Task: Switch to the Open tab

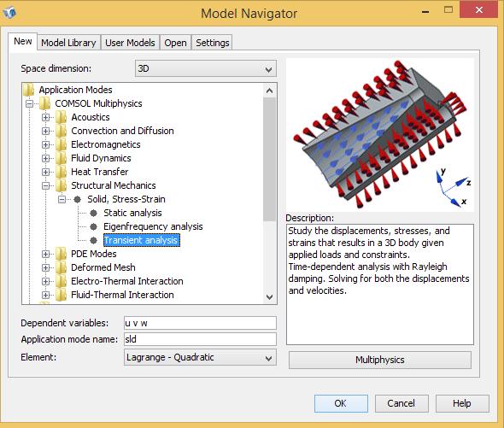Action: (175, 43)
